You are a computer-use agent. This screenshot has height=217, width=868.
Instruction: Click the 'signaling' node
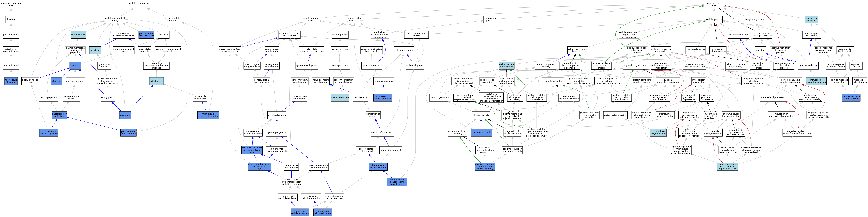pos(760,50)
